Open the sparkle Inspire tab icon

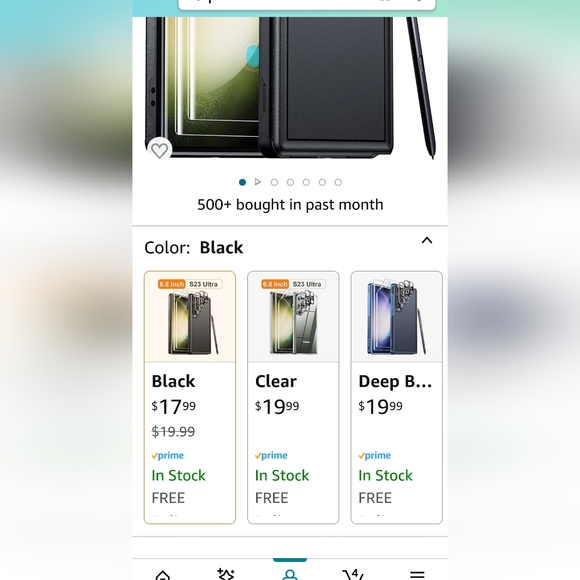click(x=226, y=574)
